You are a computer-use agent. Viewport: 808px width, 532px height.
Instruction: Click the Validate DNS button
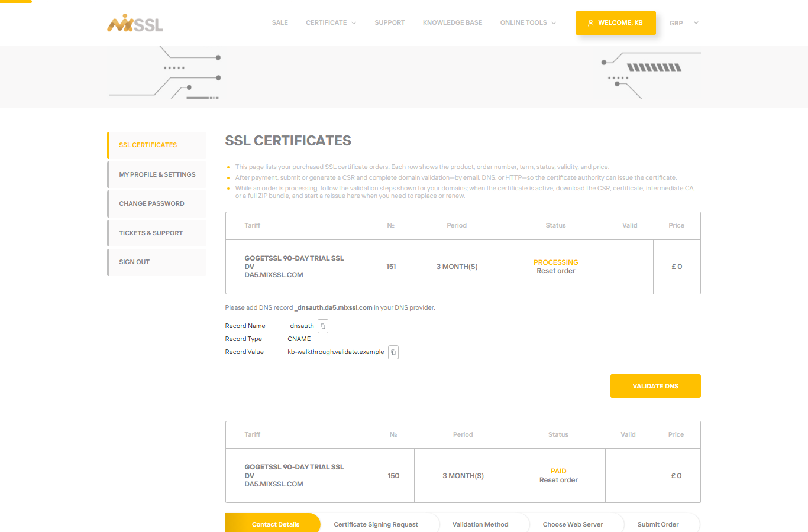655,386
